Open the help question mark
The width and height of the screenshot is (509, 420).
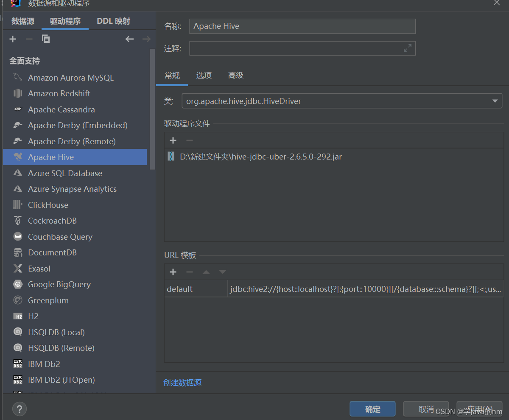(20, 409)
